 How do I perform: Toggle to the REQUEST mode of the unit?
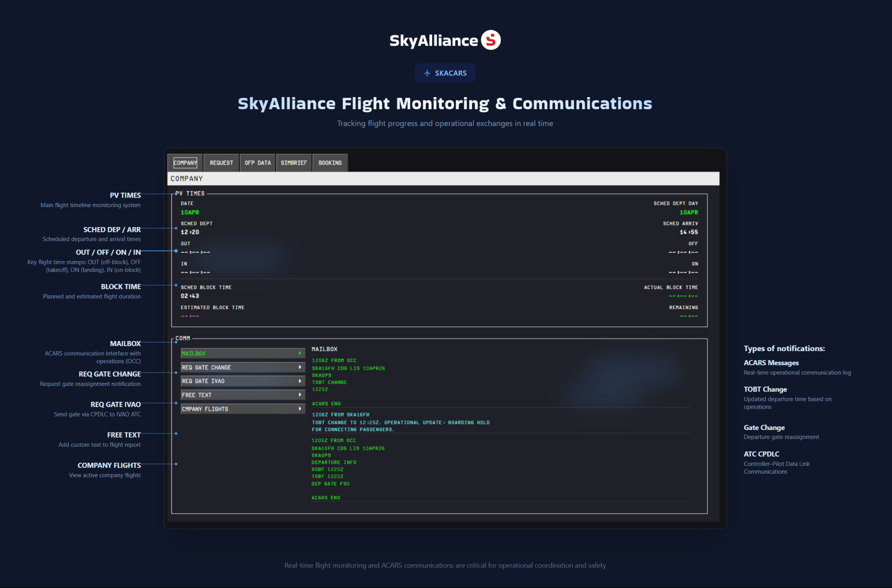pos(221,163)
